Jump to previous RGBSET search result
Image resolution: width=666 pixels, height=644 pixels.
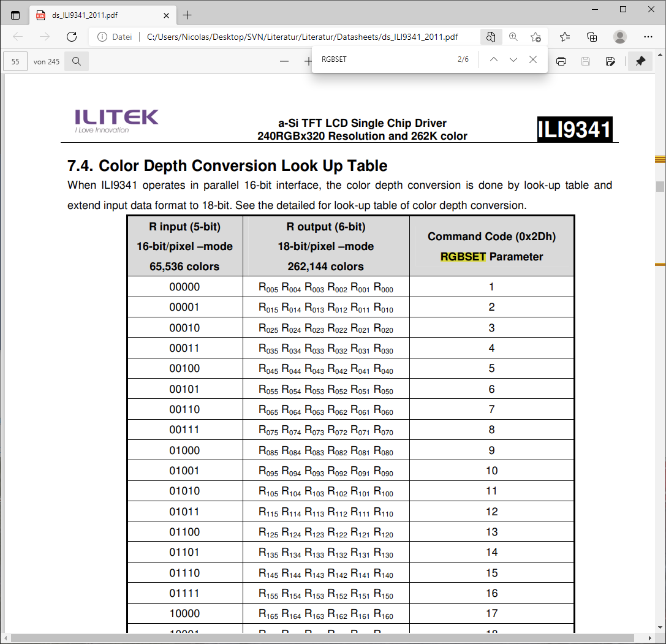[x=494, y=59]
